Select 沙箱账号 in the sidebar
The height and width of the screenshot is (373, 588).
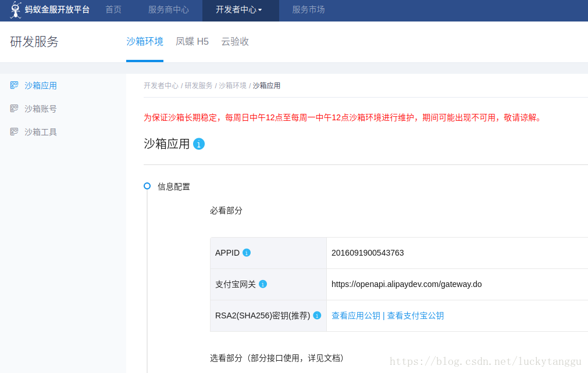point(41,109)
